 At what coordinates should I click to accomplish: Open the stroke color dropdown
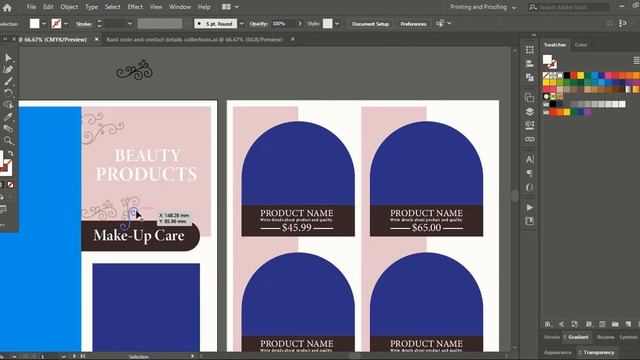click(x=66, y=24)
